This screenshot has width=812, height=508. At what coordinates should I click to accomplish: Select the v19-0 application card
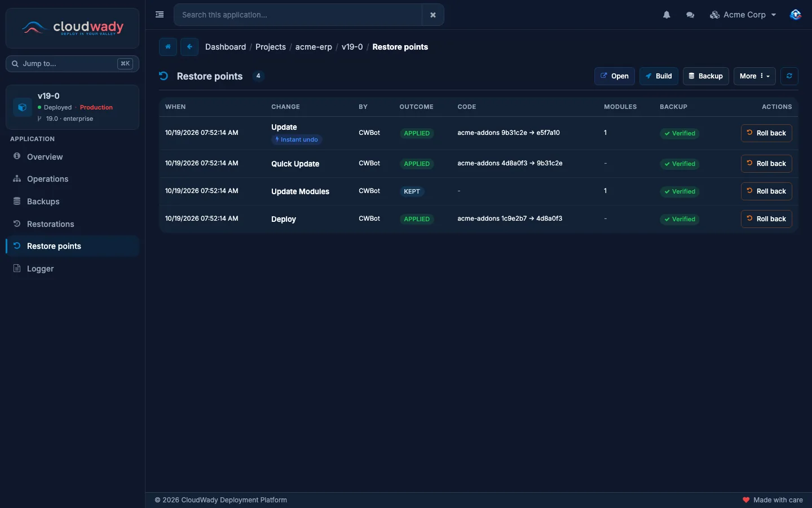point(72,107)
